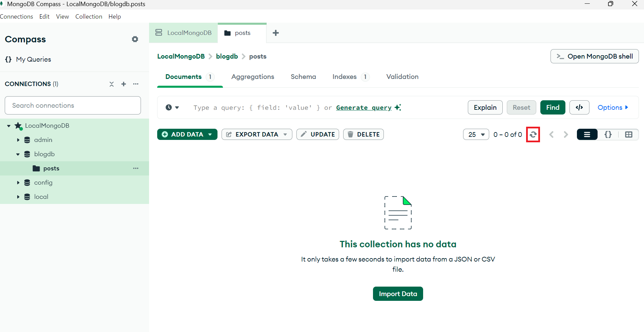Open Aggregations tab
644x332 pixels.
tap(253, 77)
